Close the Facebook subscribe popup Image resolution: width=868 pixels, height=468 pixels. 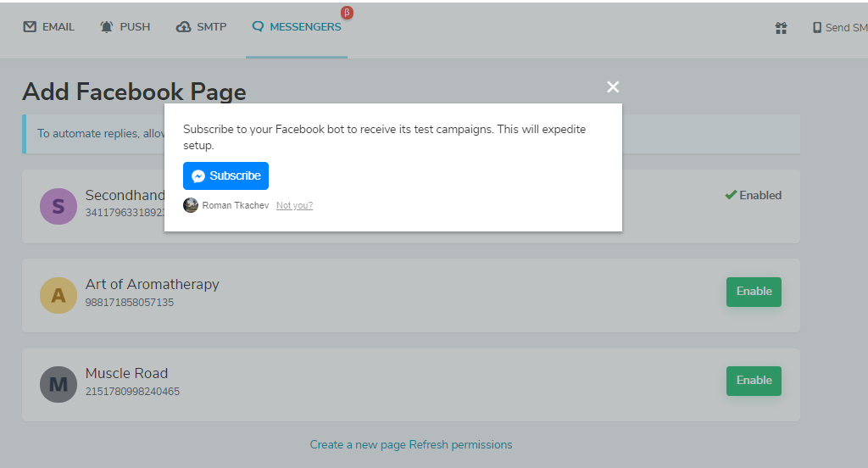coord(613,86)
